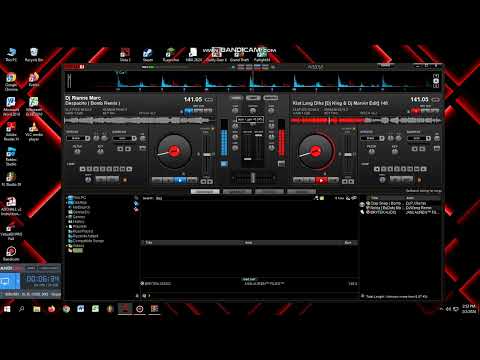Expand the Desktop folder in browser tree

(67, 202)
